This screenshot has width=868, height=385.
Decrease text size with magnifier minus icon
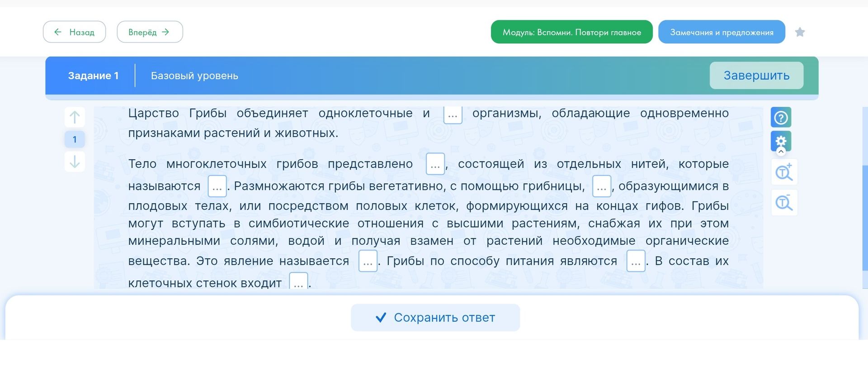784,203
